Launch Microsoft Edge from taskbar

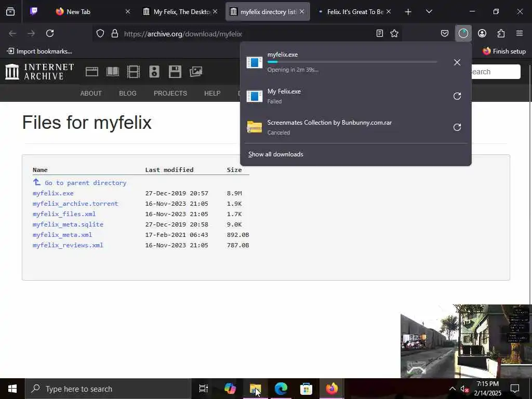click(281, 389)
